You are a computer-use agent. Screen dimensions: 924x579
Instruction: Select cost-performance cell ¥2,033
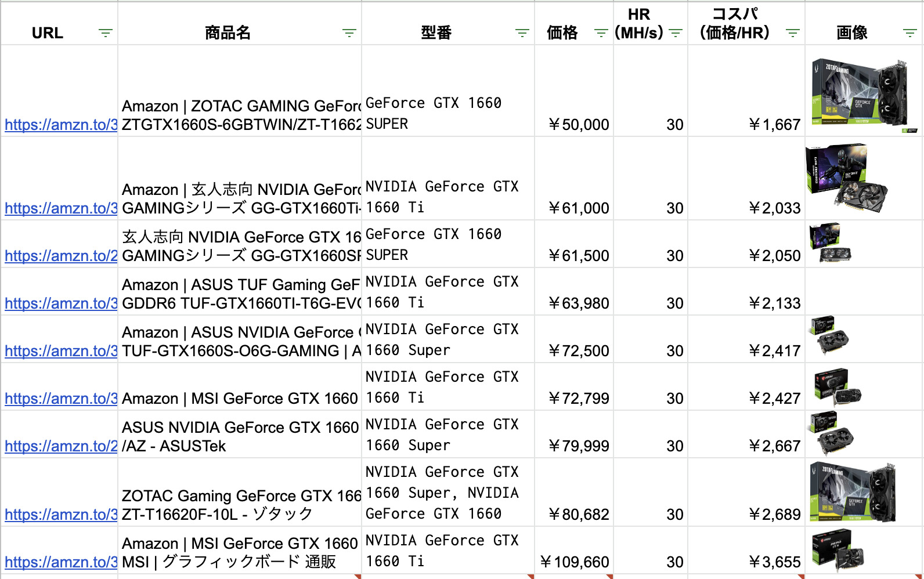coord(746,179)
